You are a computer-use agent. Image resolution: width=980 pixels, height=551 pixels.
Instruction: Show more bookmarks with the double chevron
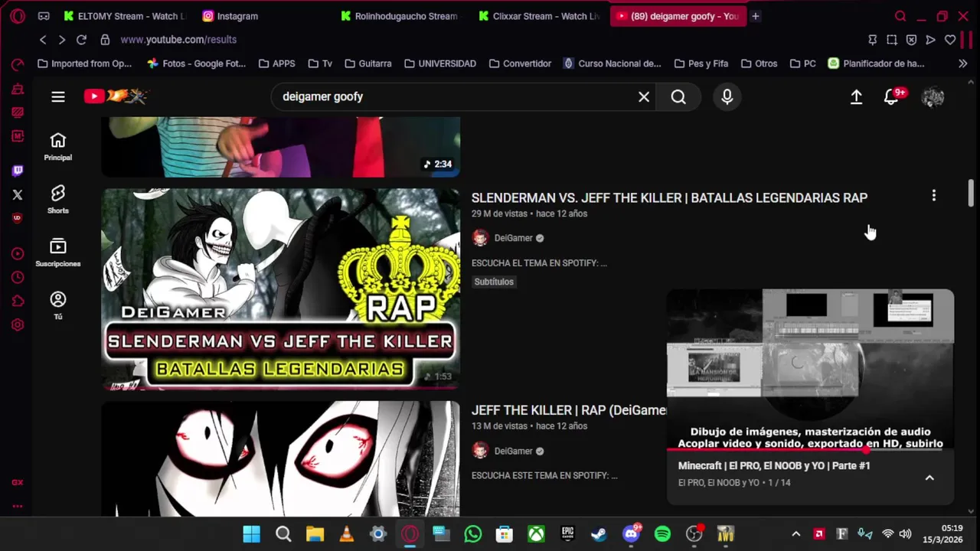pyautogui.click(x=963, y=64)
